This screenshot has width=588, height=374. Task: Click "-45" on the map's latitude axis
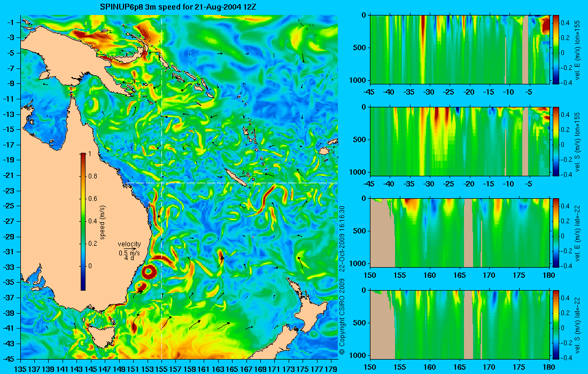point(8,359)
